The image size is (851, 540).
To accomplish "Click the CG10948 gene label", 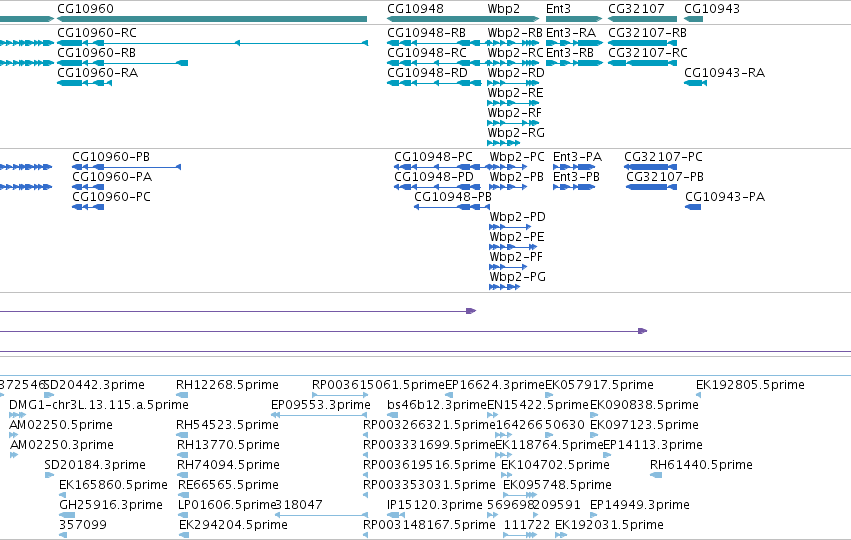I will click(415, 9).
